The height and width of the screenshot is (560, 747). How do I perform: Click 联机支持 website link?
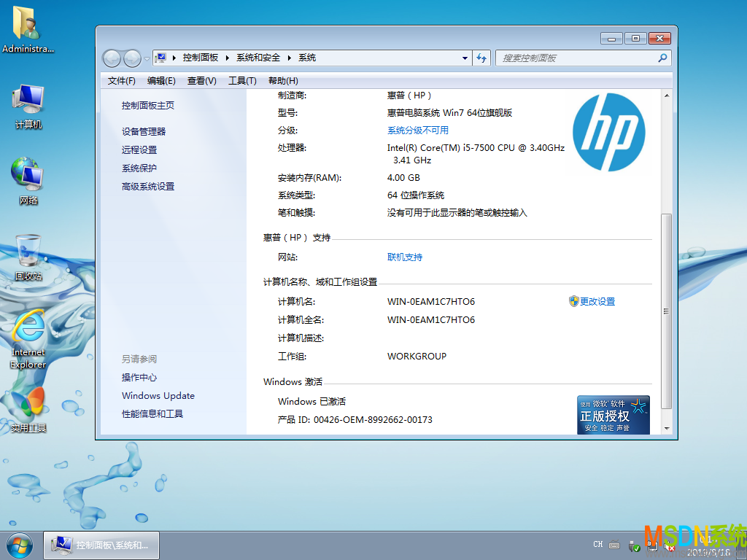pos(405,257)
